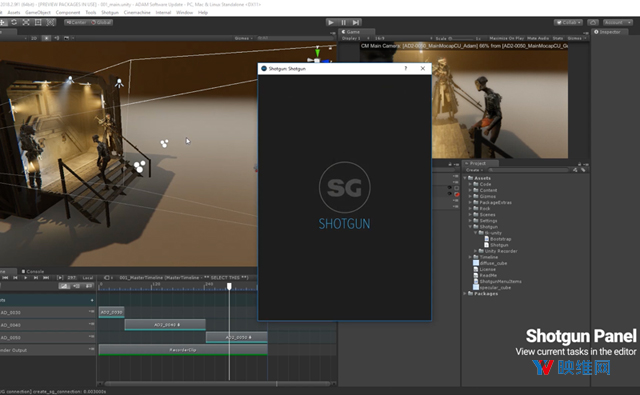640x395 pixels.
Task: Close the Shotgun dialog window
Action: [423, 68]
